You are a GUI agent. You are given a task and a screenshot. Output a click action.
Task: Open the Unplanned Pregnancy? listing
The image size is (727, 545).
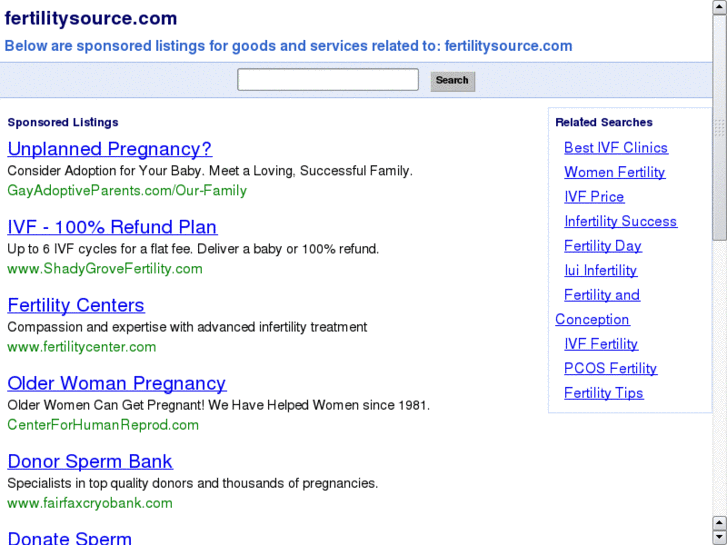tap(109, 149)
